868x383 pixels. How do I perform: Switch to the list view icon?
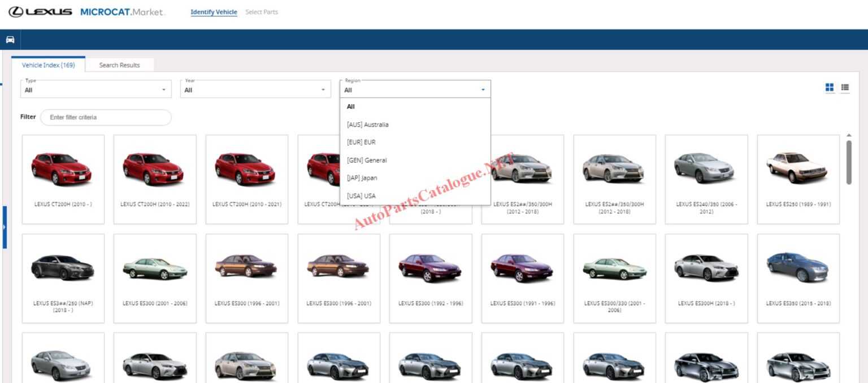(845, 88)
